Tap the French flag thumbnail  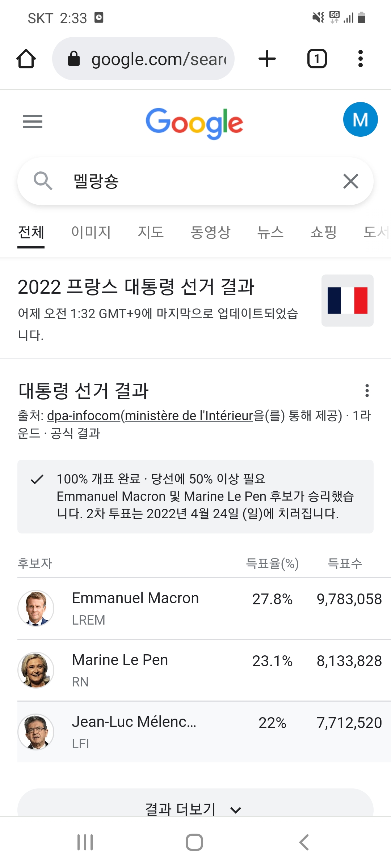(x=347, y=301)
